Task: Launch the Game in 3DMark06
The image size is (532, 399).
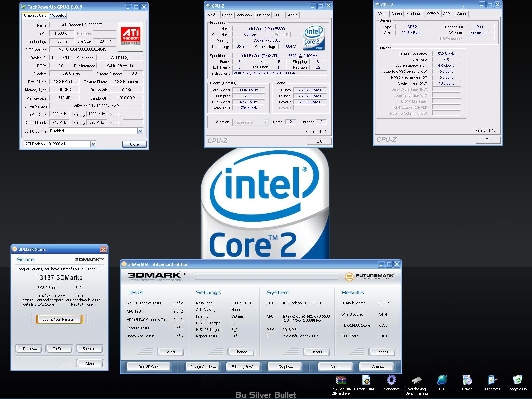Action: click(377, 367)
